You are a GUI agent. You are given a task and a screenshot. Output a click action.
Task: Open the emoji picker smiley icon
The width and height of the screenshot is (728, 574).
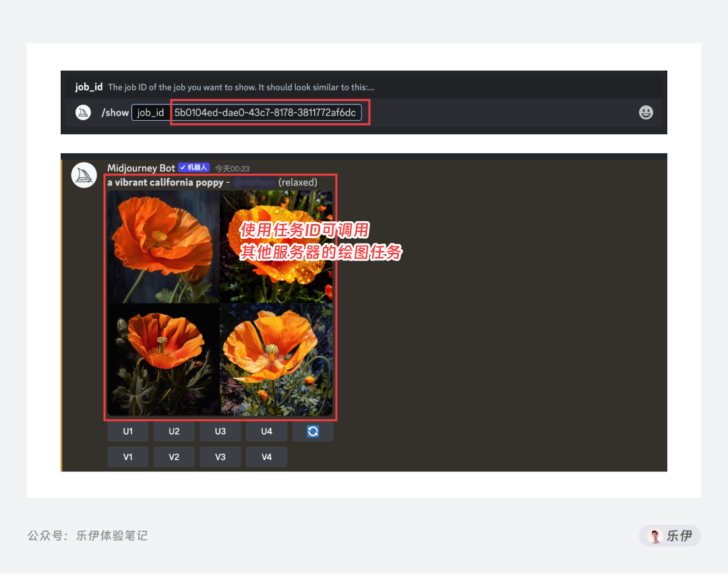[x=646, y=113]
